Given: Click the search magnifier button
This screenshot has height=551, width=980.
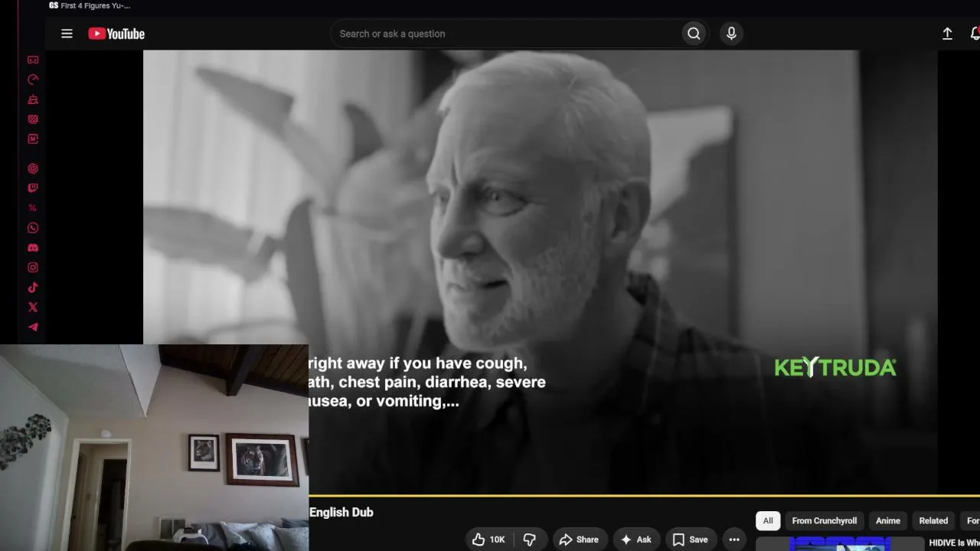Looking at the screenshot, I should click(694, 34).
